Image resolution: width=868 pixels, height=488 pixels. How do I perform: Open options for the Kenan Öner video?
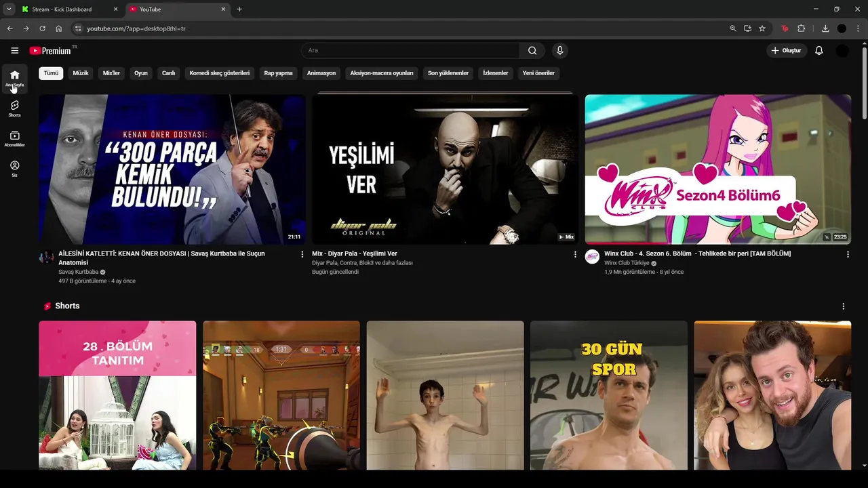pyautogui.click(x=302, y=254)
